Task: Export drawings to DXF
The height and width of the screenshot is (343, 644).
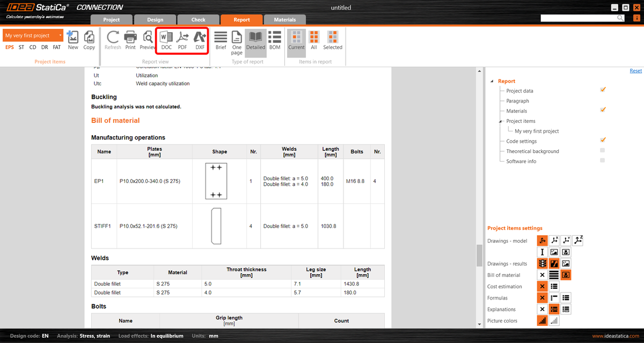Action: click(x=200, y=40)
